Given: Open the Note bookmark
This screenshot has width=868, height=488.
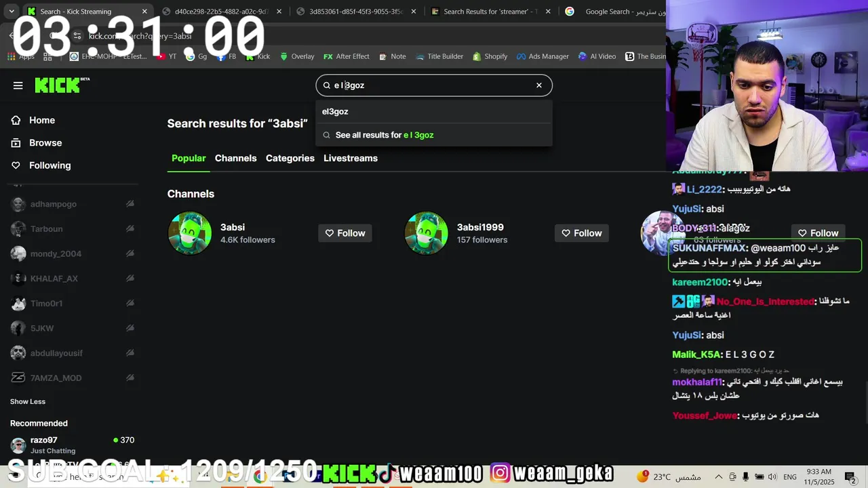Looking at the screenshot, I should click(393, 56).
